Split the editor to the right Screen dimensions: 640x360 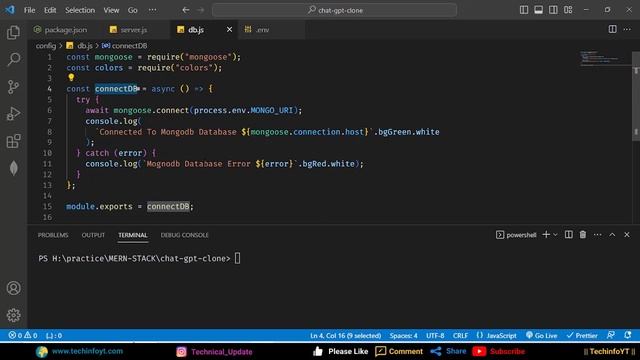tap(613, 29)
